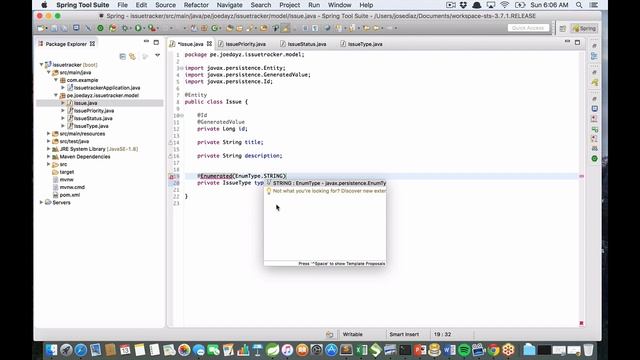The width and height of the screenshot is (640, 360).
Task: Click the Run External Tools toolbar icon
Action: click(x=152, y=28)
